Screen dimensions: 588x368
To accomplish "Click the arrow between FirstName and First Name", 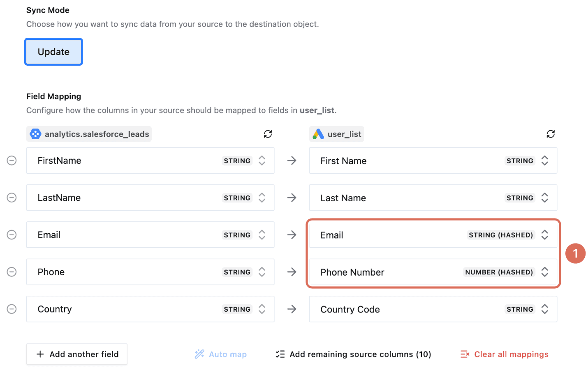I will [292, 161].
